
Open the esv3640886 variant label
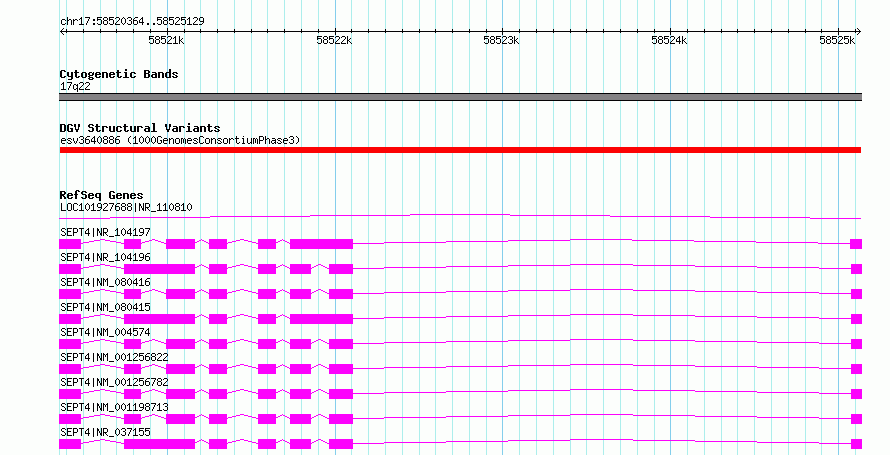click(180, 140)
